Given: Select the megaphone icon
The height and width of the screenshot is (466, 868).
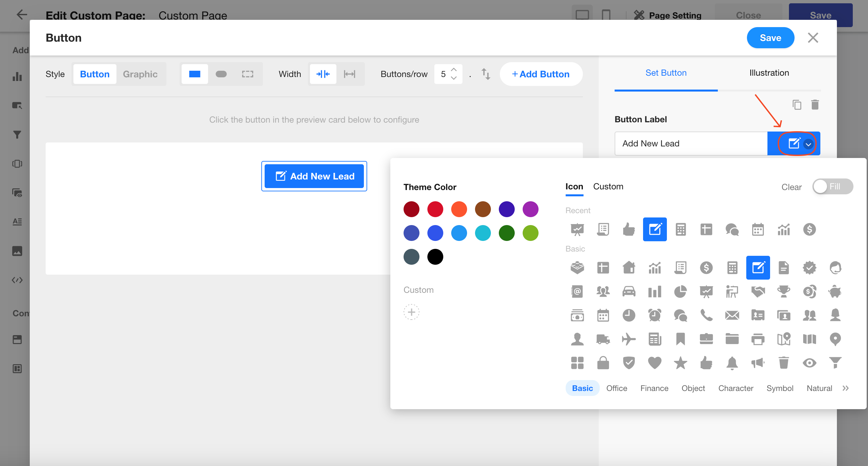Looking at the screenshot, I should [758, 363].
